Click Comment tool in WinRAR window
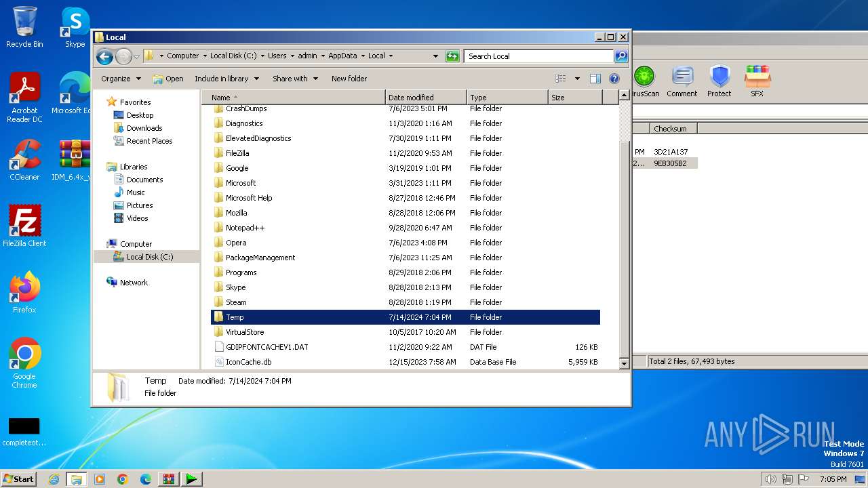868x488 pixels. (x=682, y=82)
